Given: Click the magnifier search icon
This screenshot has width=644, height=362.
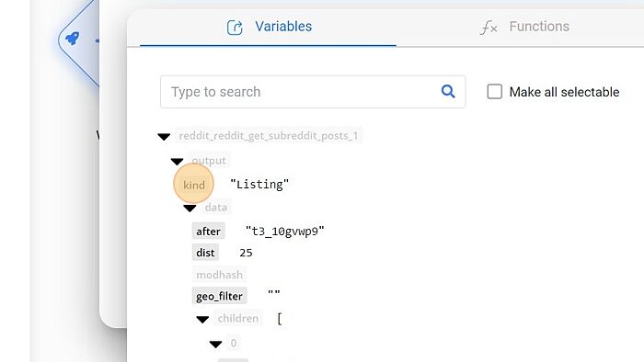Looking at the screenshot, I should pyautogui.click(x=448, y=92).
